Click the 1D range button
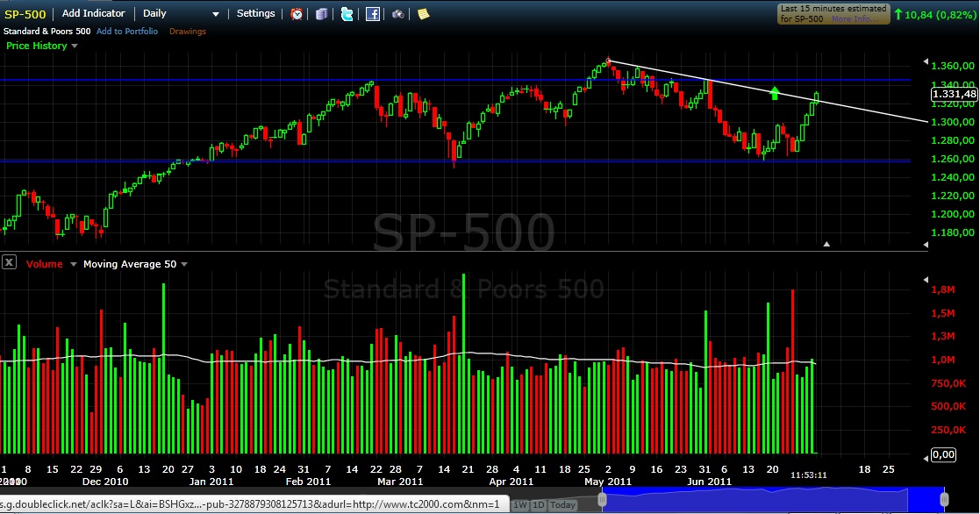This screenshot has width=980, height=514. click(x=538, y=504)
